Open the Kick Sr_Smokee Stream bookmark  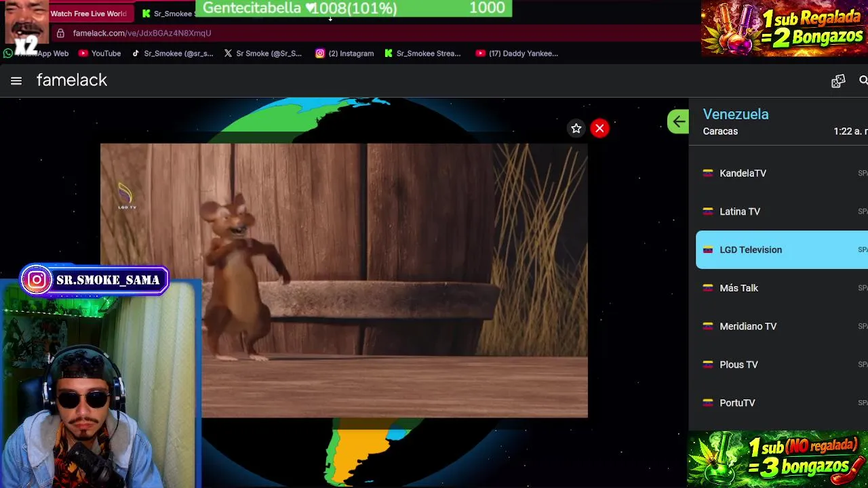tap(422, 54)
